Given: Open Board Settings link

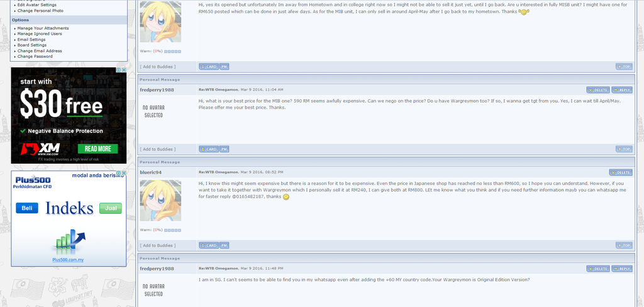Looking at the screenshot, I should click(x=31, y=45).
